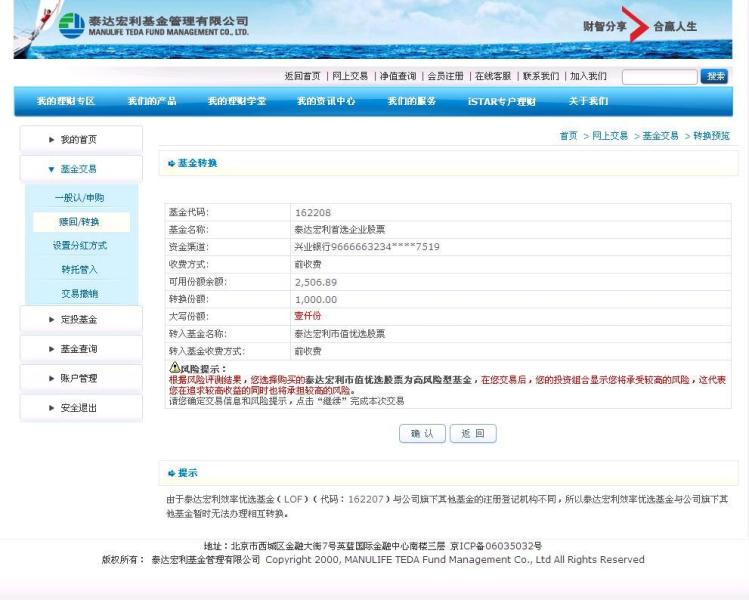Screen dimensions: 749x600
Task: Click the available balance 2,506.89
Action: click(x=316, y=282)
